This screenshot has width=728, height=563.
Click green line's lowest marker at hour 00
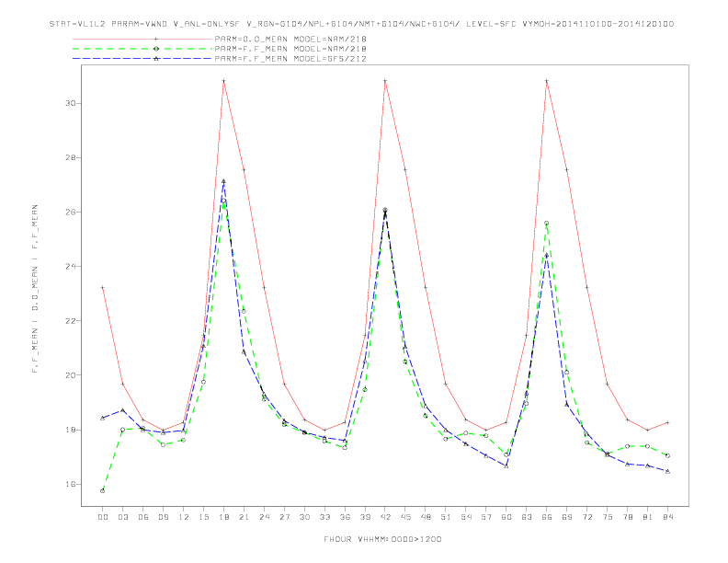[103, 491]
